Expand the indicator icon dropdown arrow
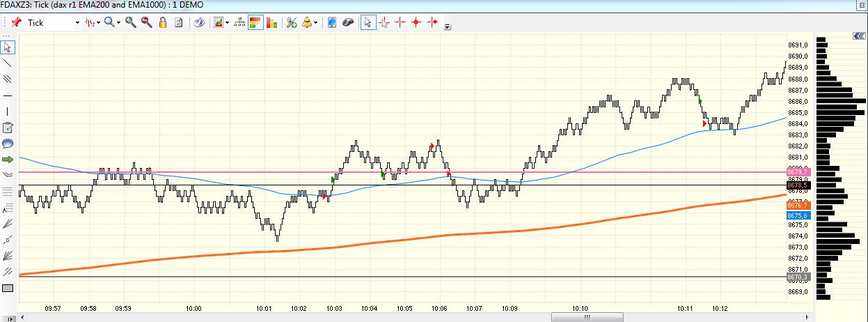 [x=228, y=22]
